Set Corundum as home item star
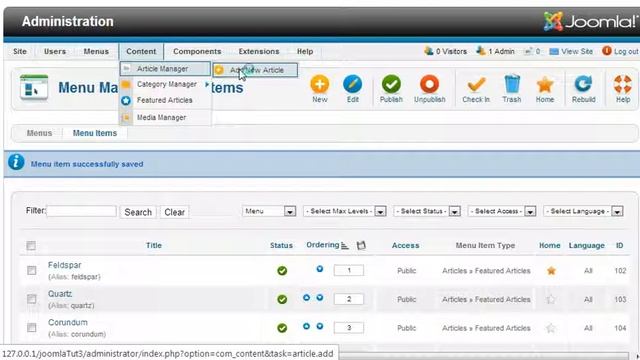This screenshot has width=640, height=360. pos(551,328)
